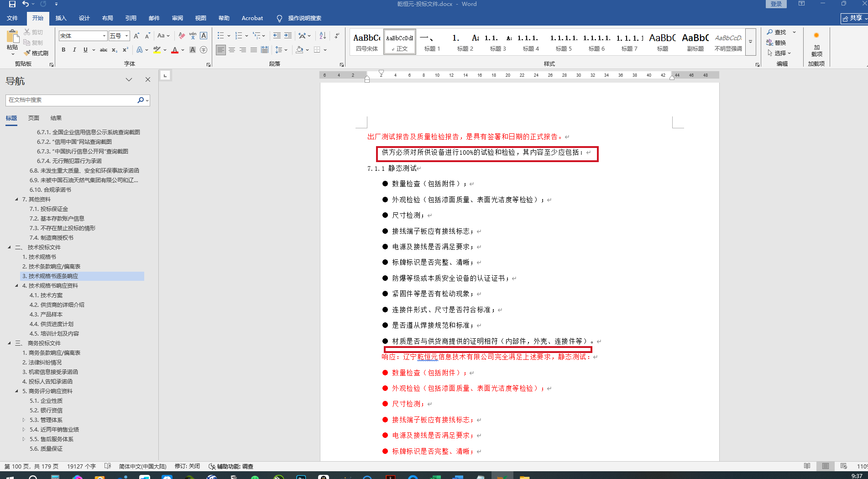
Task: Apply subscript formatting
Action: 115,50
